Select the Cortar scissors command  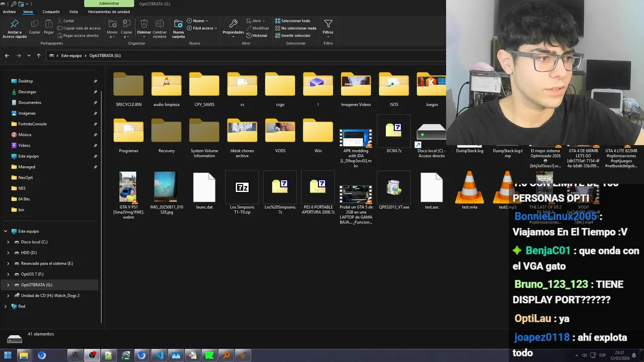click(66, 21)
